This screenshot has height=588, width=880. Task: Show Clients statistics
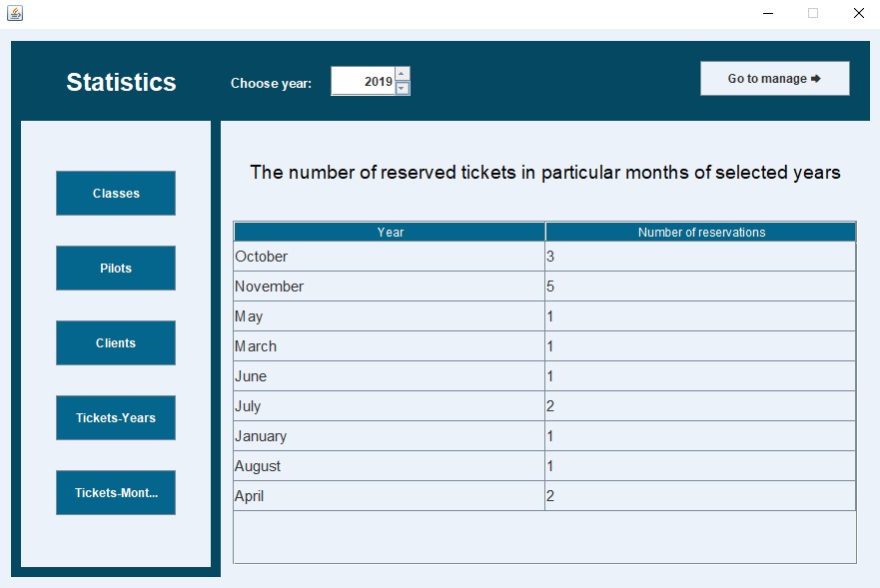[116, 342]
